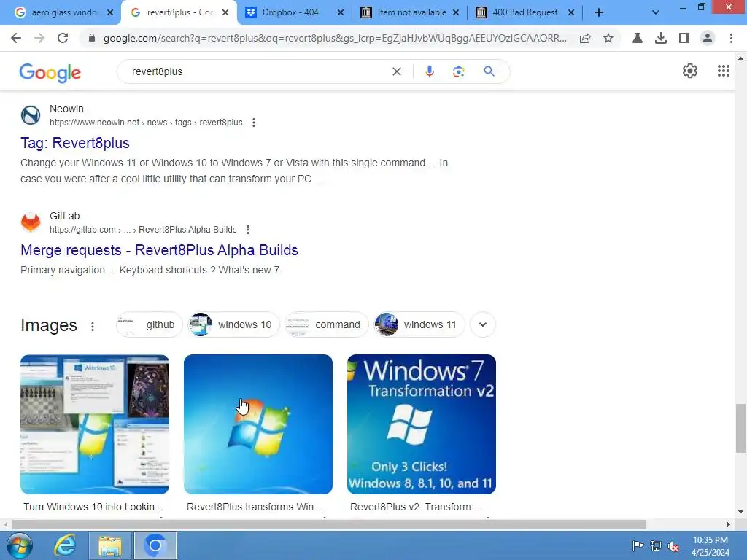Select the revert8plus Google tab
Image resolution: width=747 pixels, height=560 pixels.
[x=178, y=12]
